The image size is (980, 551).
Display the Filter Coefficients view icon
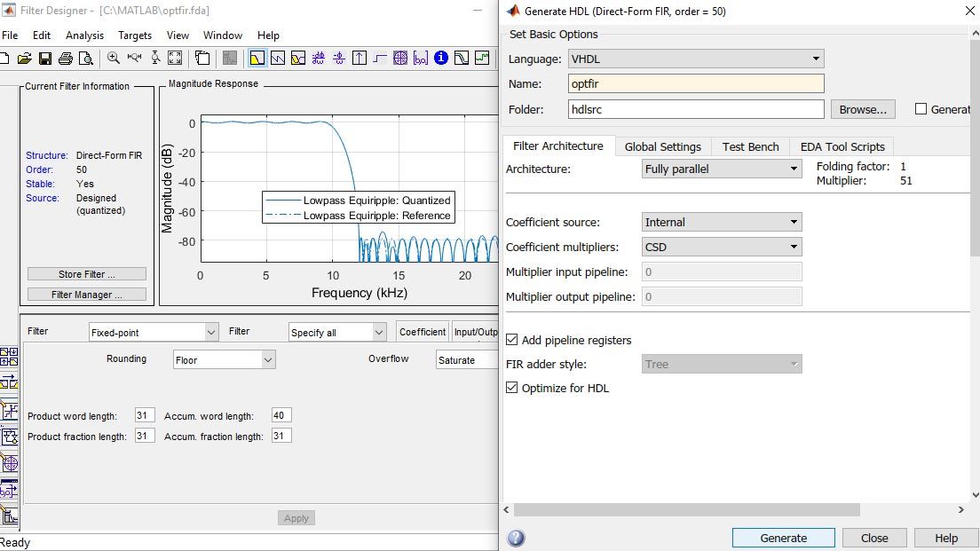421,59
